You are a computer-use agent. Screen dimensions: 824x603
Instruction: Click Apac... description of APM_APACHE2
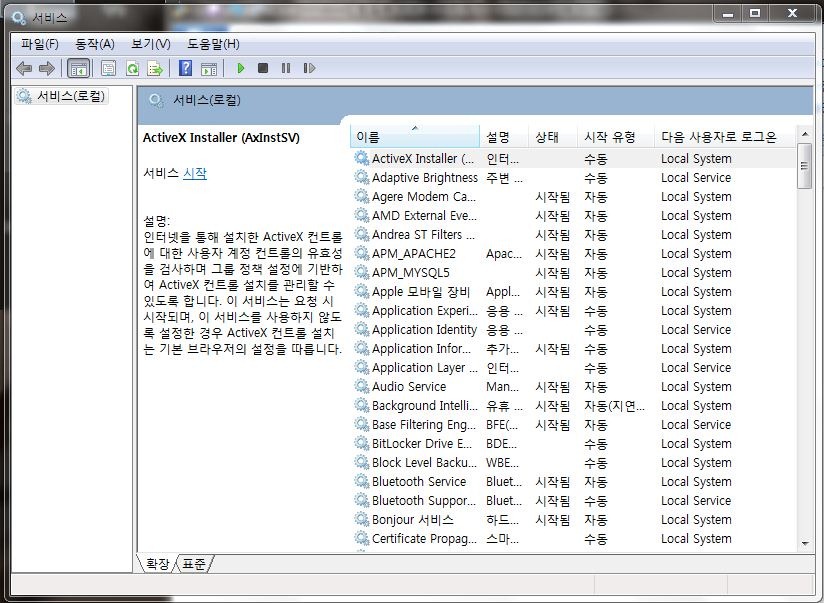[504, 253]
